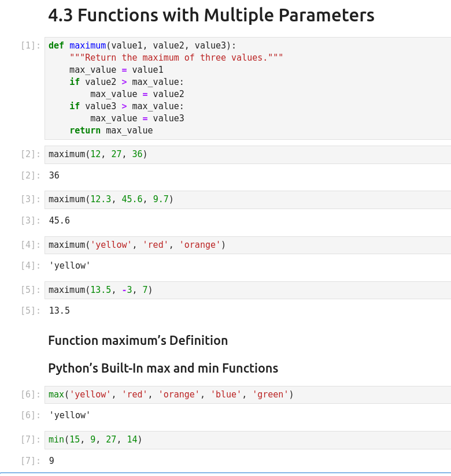Click the return max_value line in the function

coord(111,131)
